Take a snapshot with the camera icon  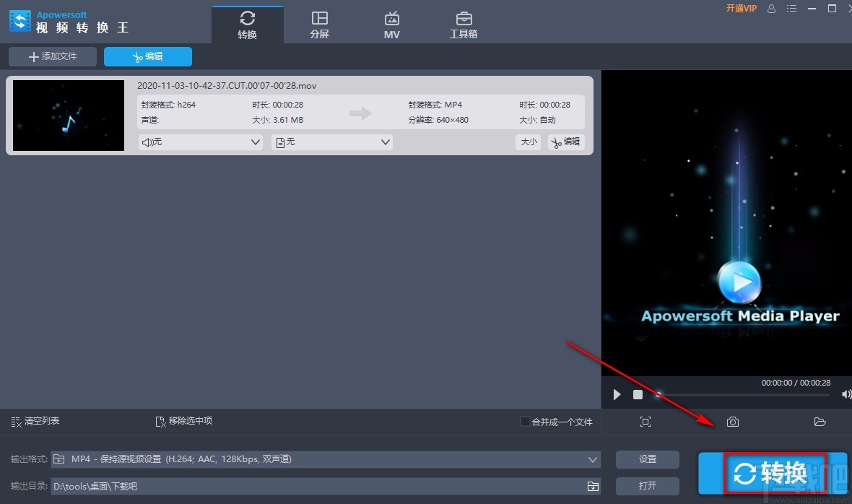732,422
